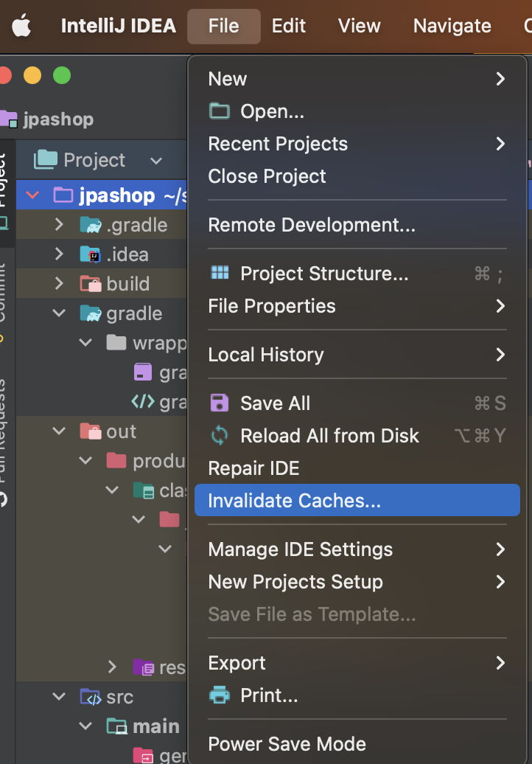The width and height of the screenshot is (532, 764).
Task: Collapse the jpashop root node
Action: tap(32, 195)
